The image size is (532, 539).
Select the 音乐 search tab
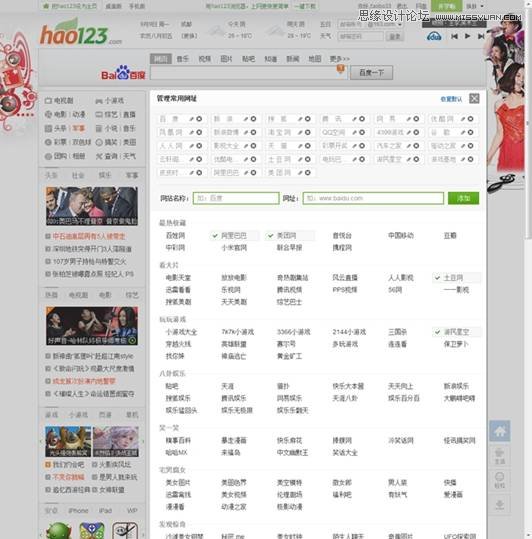[182, 59]
